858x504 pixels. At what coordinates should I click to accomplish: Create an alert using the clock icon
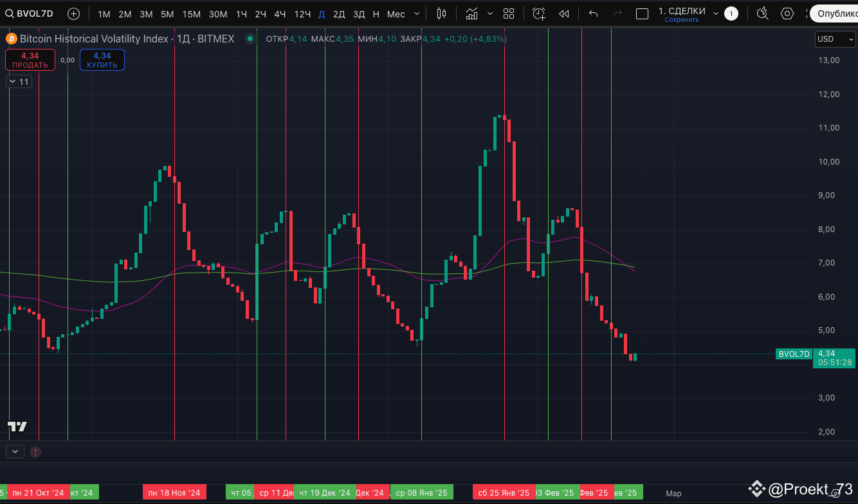pyautogui.click(x=538, y=13)
